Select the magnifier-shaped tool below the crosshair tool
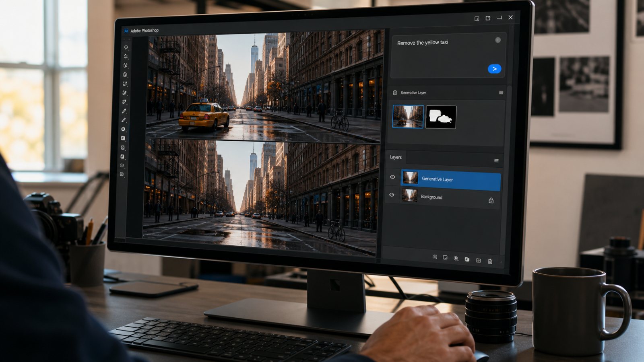Image resolution: width=644 pixels, height=362 pixels. pos(126,56)
